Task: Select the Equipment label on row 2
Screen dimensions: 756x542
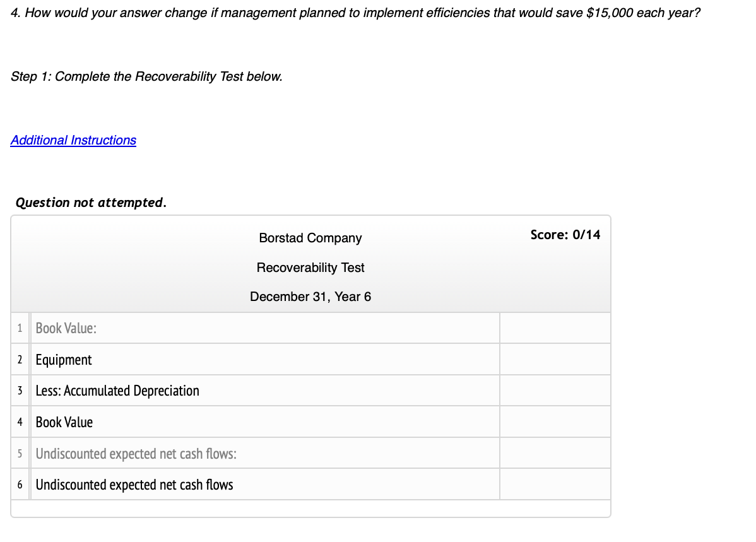Action: tap(64, 358)
